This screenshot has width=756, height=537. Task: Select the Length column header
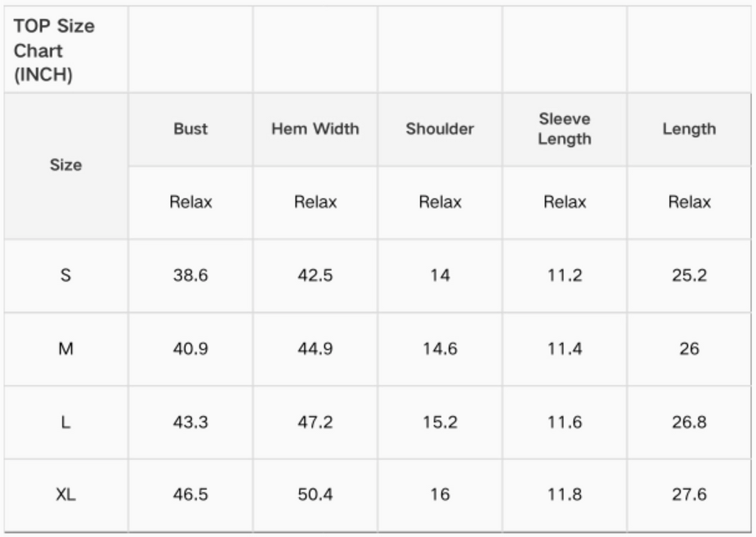click(689, 128)
